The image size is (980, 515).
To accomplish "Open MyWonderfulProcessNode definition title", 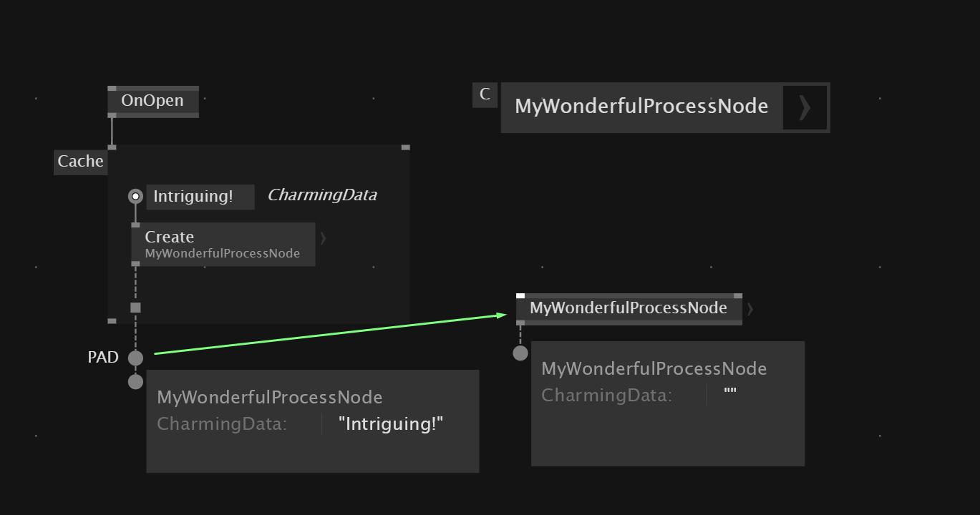I will [x=641, y=107].
